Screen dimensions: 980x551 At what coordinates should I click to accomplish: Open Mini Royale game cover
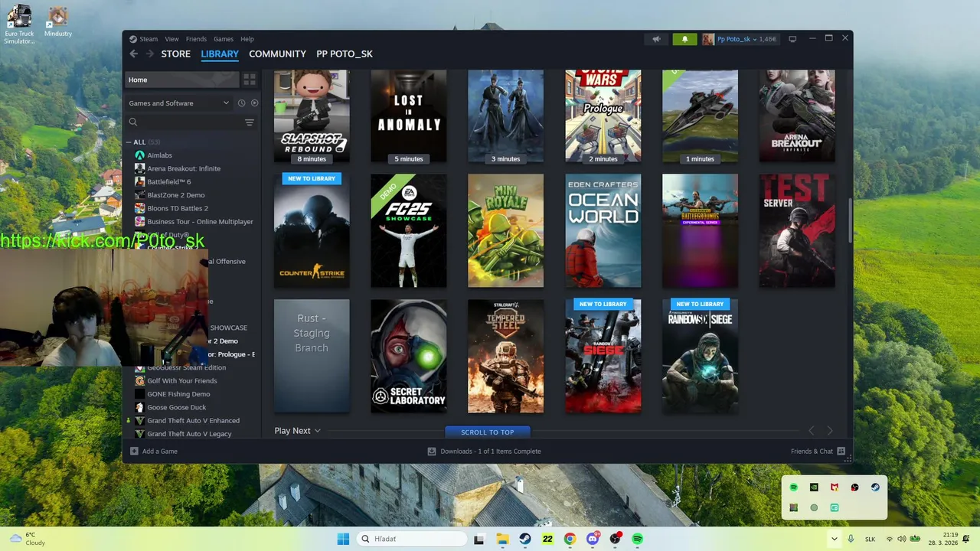click(506, 230)
